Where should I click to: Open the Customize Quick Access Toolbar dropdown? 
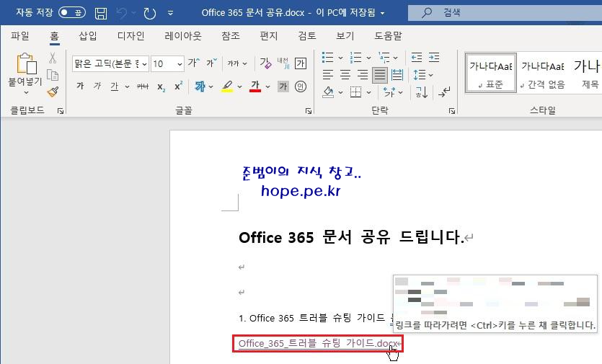[170, 14]
